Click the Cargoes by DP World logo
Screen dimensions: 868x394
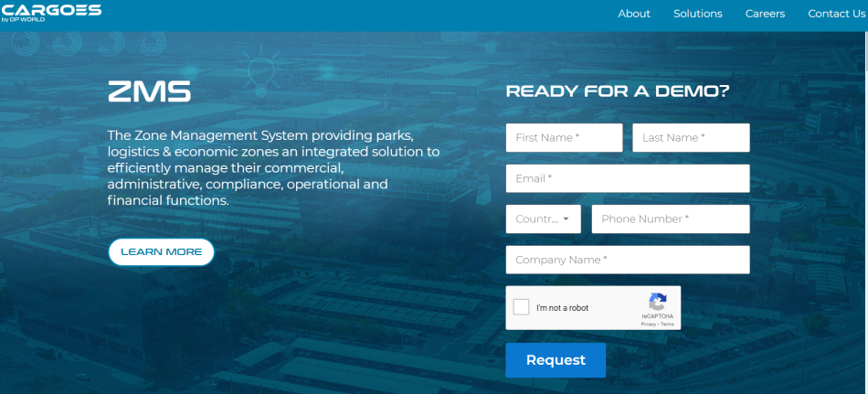coord(51,13)
